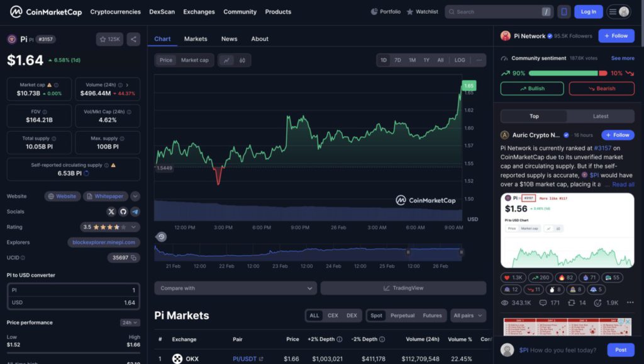Enable LOG scale on the chart
Image resolution: width=644 pixels, height=364 pixels.
pyautogui.click(x=460, y=59)
